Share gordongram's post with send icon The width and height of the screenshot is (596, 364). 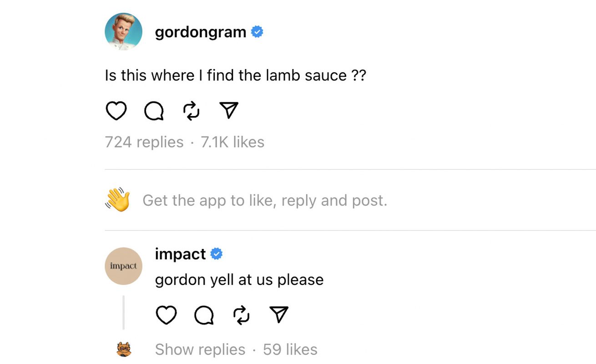(x=229, y=110)
